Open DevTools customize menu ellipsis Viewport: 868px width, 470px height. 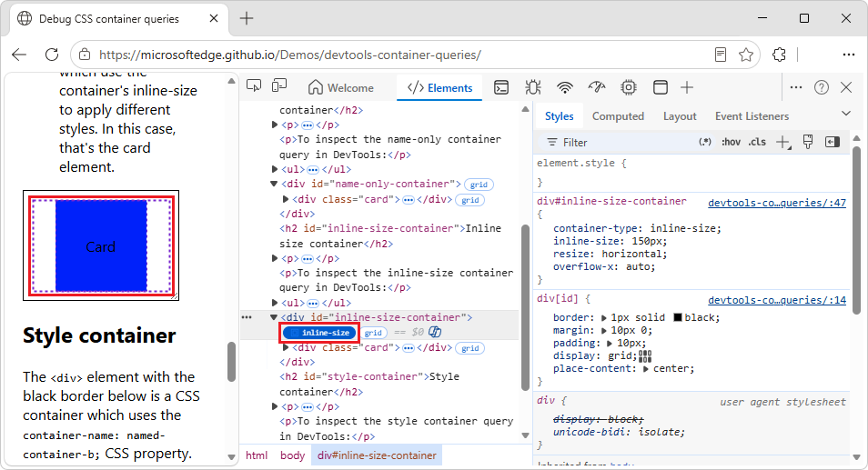(796, 87)
